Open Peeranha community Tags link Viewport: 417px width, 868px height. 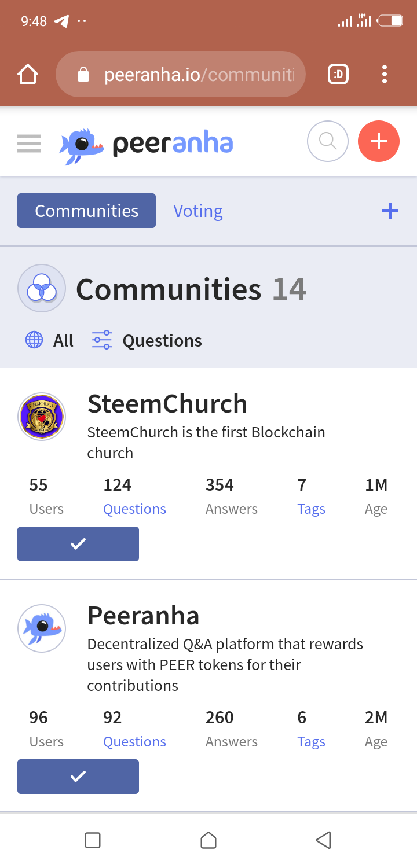[x=311, y=742]
